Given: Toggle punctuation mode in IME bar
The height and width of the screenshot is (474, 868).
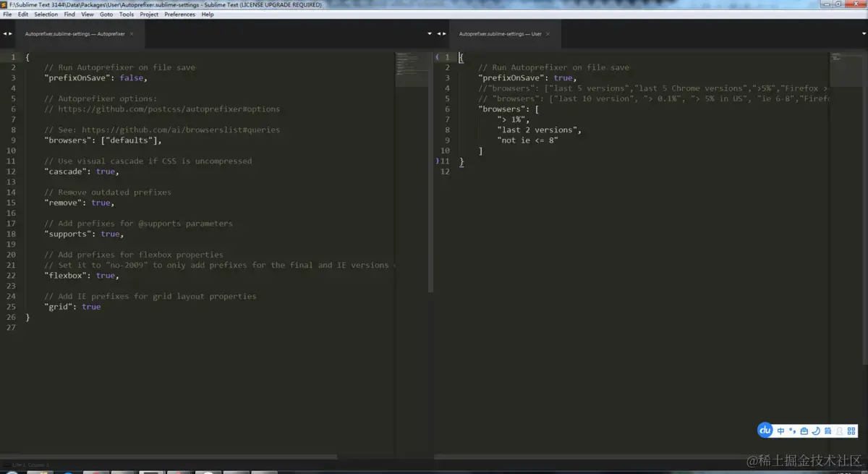Looking at the screenshot, I should [793, 431].
